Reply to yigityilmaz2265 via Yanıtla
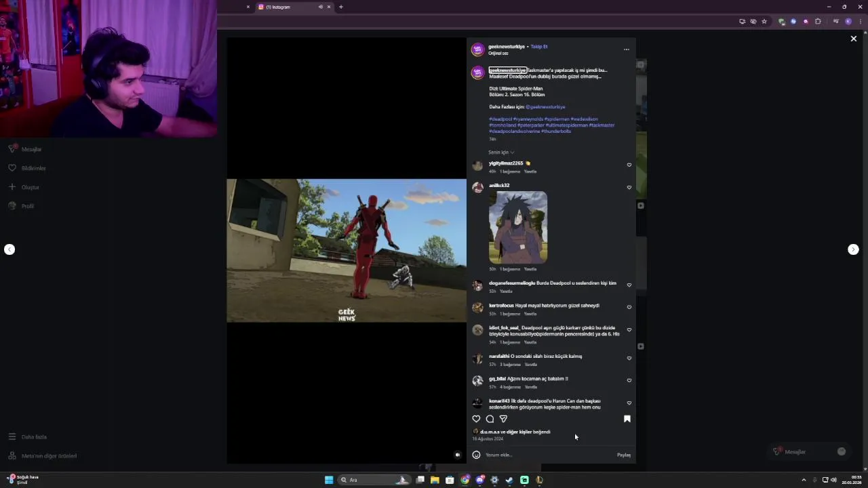Viewport: 868px width, 488px height. (x=530, y=171)
